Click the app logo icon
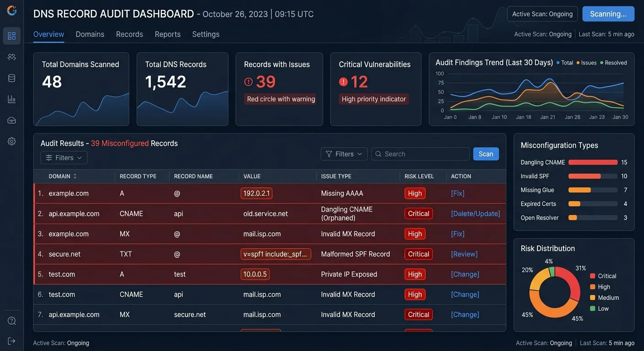Image resolution: width=644 pixels, height=351 pixels. tap(12, 11)
